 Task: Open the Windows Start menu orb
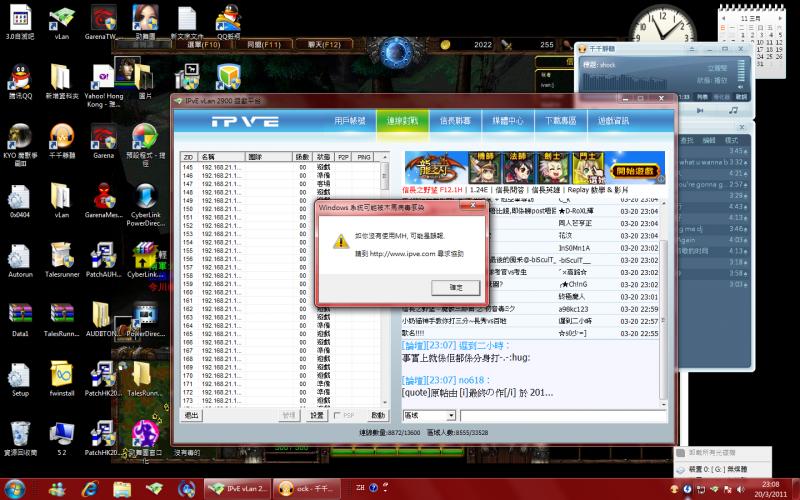point(15,489)
